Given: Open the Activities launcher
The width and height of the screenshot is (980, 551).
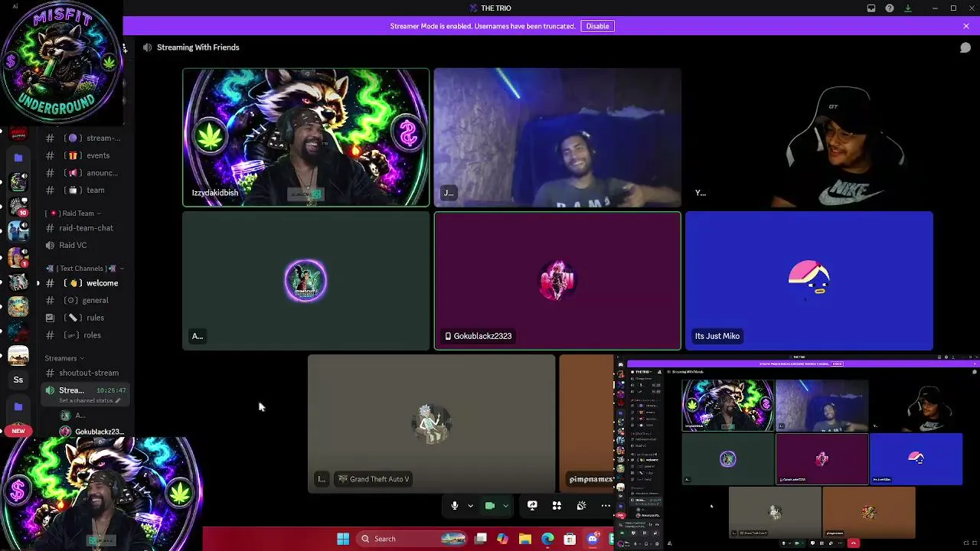Looking at the screenshot, I should pyautogui.click(x=557, y=506).
